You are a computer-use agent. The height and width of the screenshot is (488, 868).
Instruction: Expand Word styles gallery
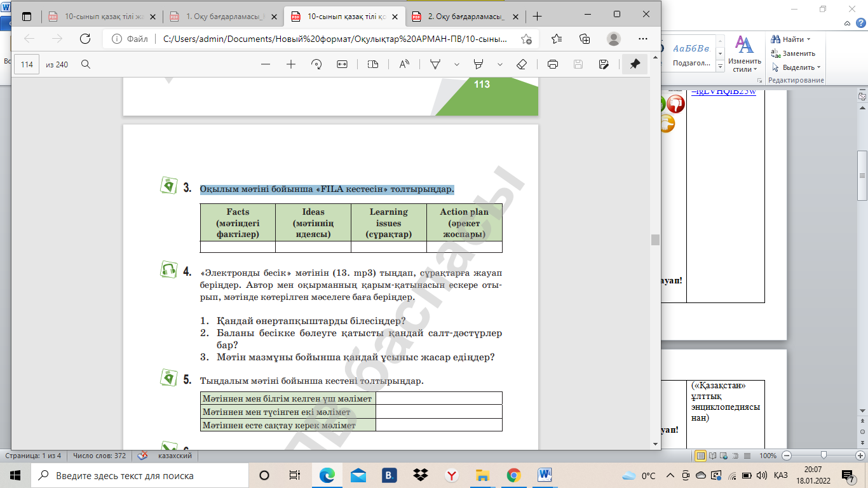point(720,68)
